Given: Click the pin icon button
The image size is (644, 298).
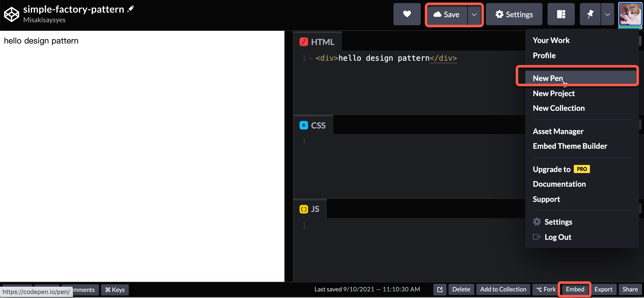Looking at the screenshot, I should [x=590, y=14].
